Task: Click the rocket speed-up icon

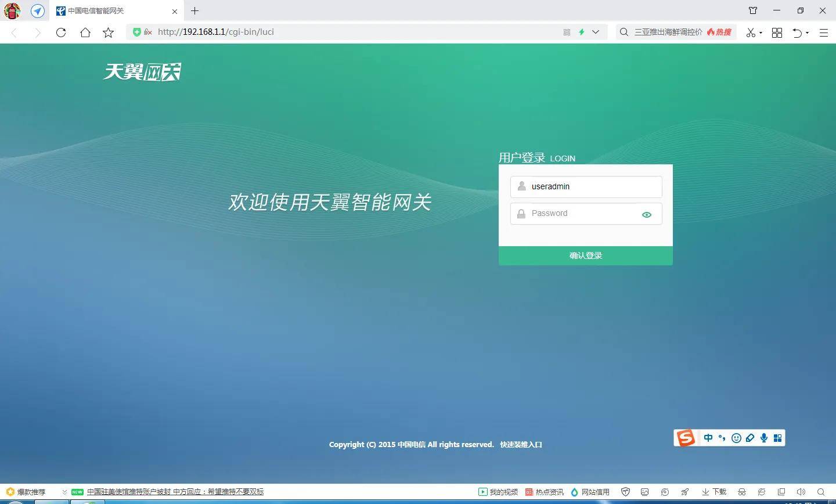Action: tap(685, 492)
